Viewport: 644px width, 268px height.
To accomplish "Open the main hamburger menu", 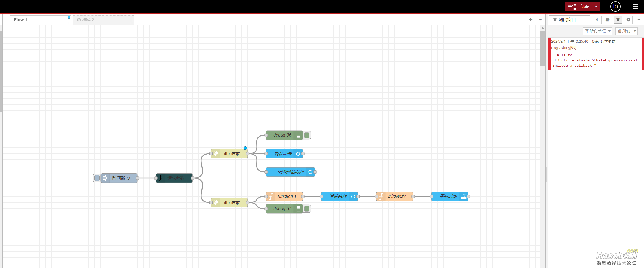I will point(636,7).
